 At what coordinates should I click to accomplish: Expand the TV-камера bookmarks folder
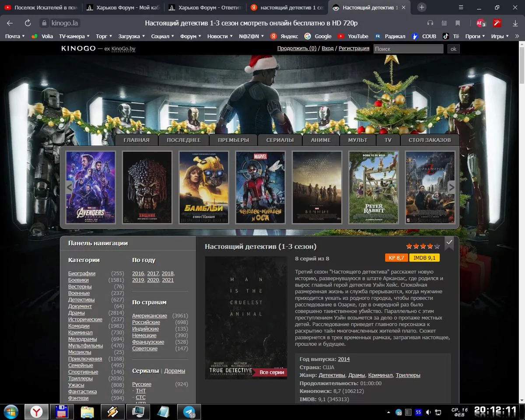point(73,36)
